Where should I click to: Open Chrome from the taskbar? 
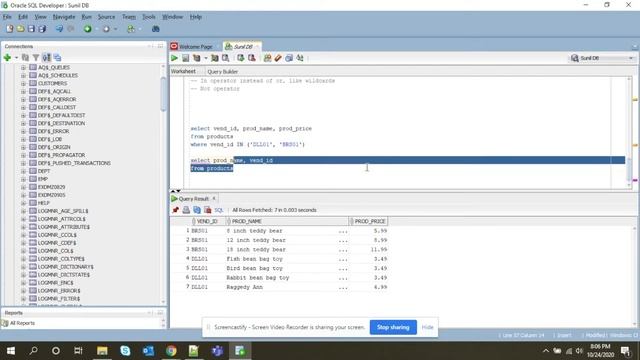coord(171,351)
